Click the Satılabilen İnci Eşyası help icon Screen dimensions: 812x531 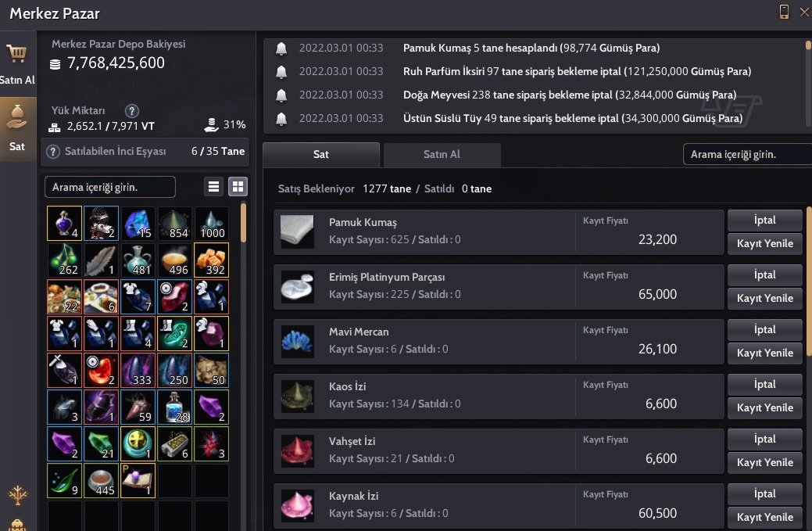[53, 152]
